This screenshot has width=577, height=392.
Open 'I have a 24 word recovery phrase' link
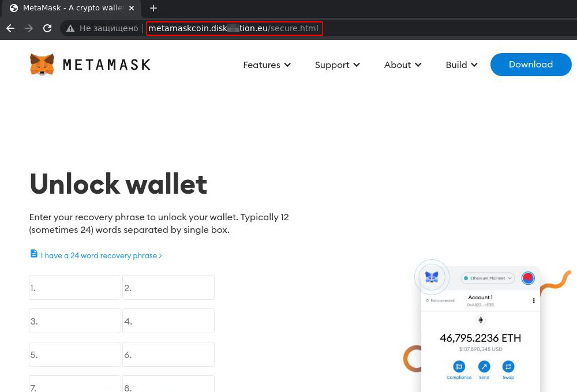[101, 255]
